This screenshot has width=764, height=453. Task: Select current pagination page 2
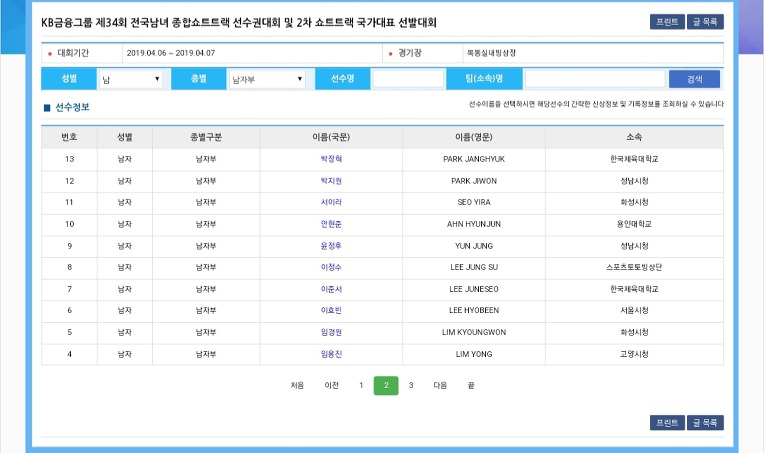[386, 385]
